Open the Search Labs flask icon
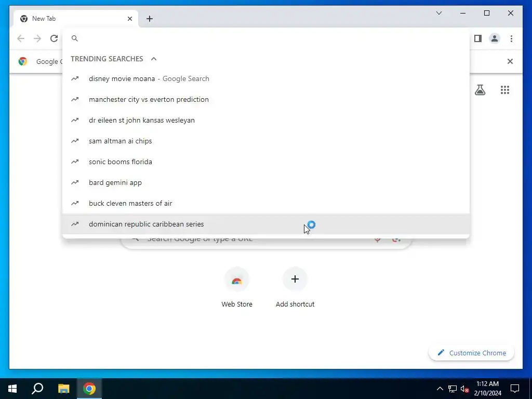The width and height of the screenshot is (532, 399). [480, 90]
